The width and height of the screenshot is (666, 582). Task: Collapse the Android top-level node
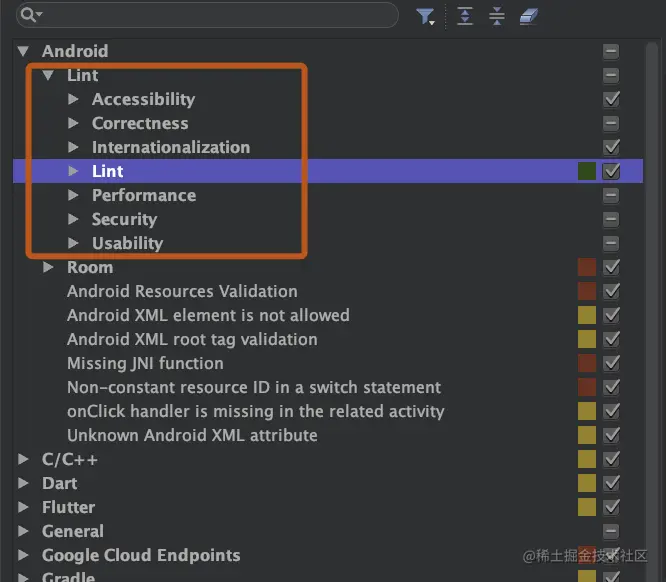[23, 51]
